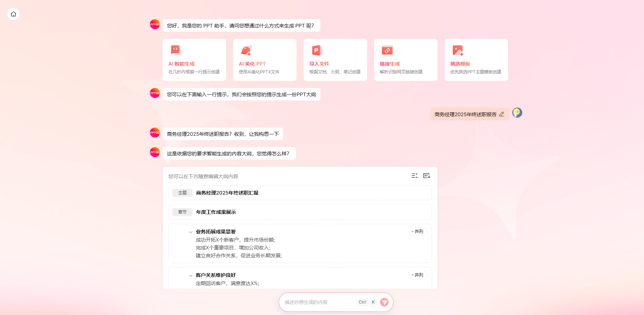644x315 pixels.
Task: Edit the sent prompt with pencil icon
Action: pos(502,114)
